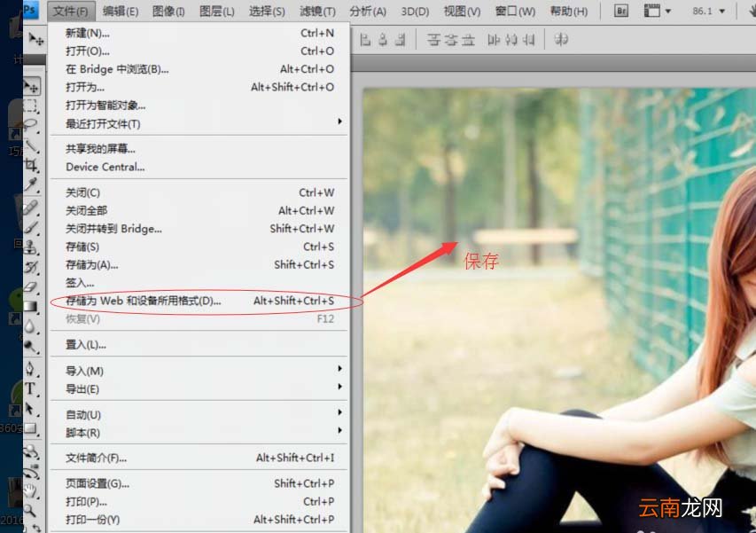
Task: Click the Align Right Edges icon
Action: 401,40
